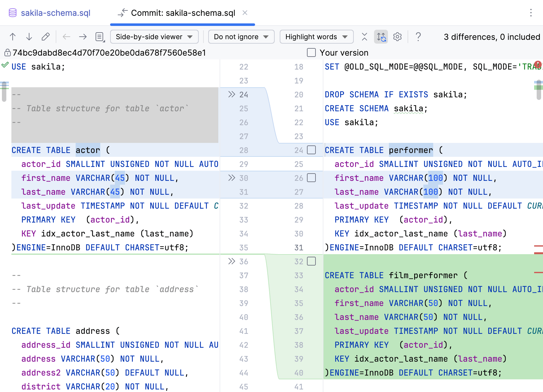Open the Highlight words dropdown
Viewport: 543px width, 392px height.
point(316,37)
